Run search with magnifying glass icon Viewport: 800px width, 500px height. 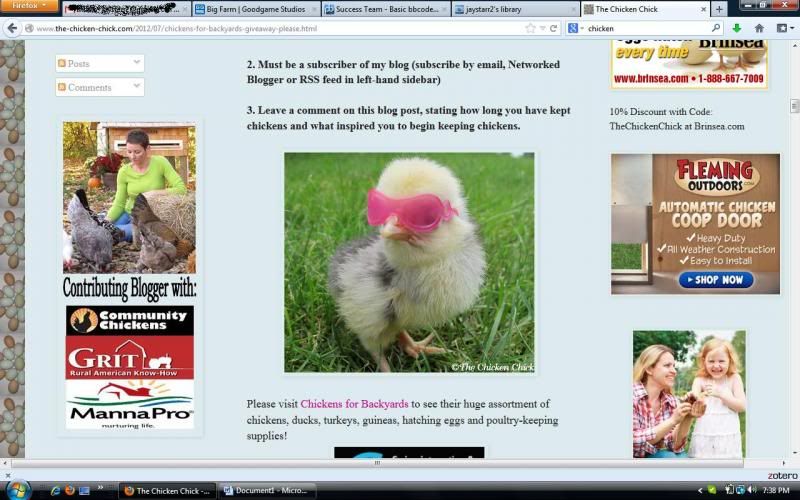(x=716, y=28)
